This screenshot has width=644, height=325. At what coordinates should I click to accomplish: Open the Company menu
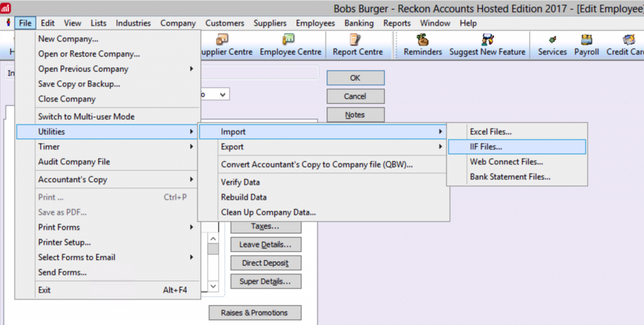178,23
